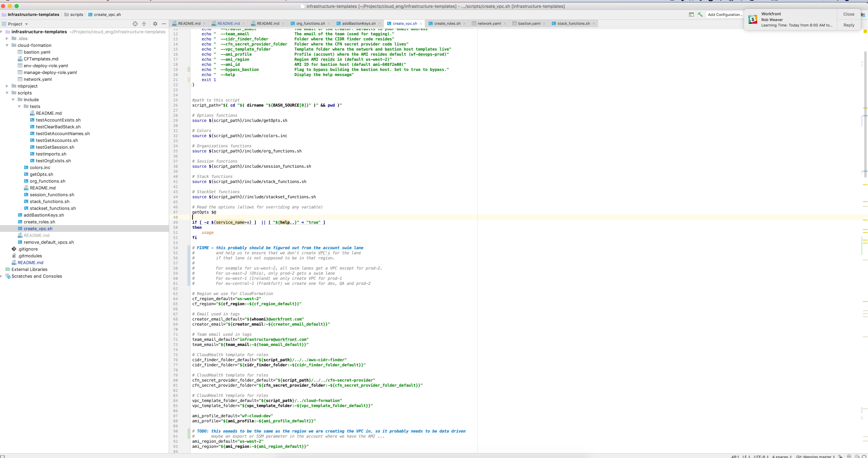The width and height of the screenshot is (868, 458).
Task: Collapse all nodes in Project tree
Action: coord(144,24)
